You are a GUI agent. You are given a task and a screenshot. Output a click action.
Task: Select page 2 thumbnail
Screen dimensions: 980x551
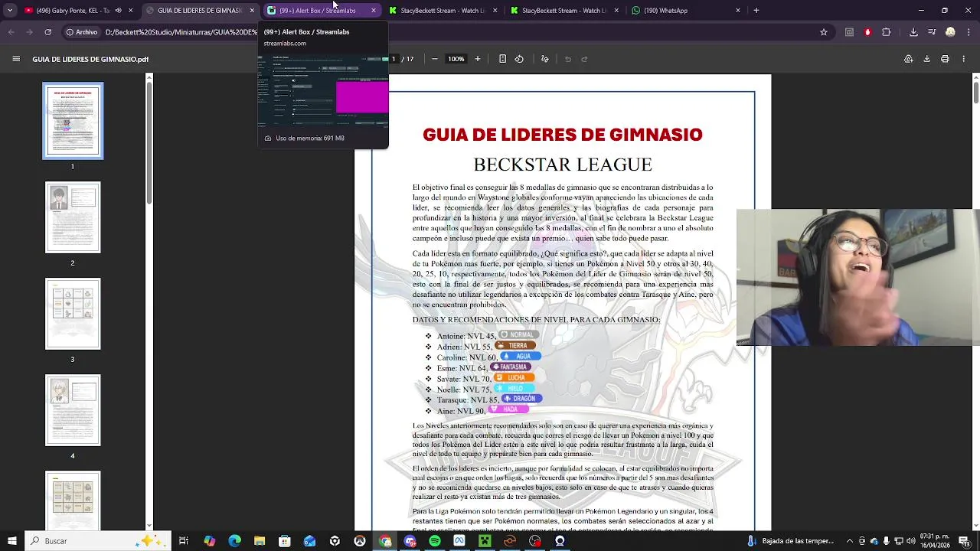(x=73, y=217)
